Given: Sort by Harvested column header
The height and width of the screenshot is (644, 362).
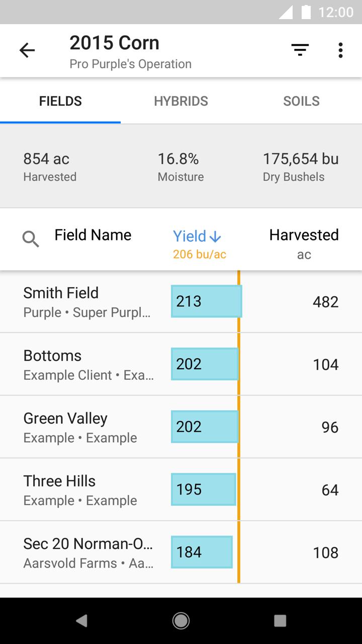Looking at the screenshot, I should pos(304,235).
